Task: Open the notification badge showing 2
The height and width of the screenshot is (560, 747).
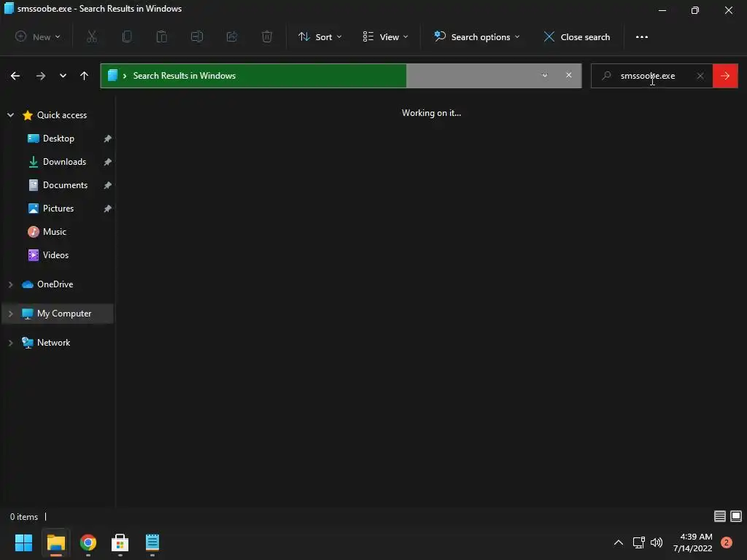Action: [x=726, y=542]
